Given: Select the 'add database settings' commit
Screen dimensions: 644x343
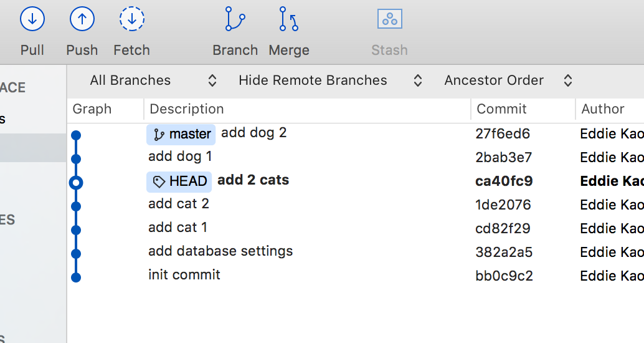Looking at the screenshot, I should click(220, 251).
